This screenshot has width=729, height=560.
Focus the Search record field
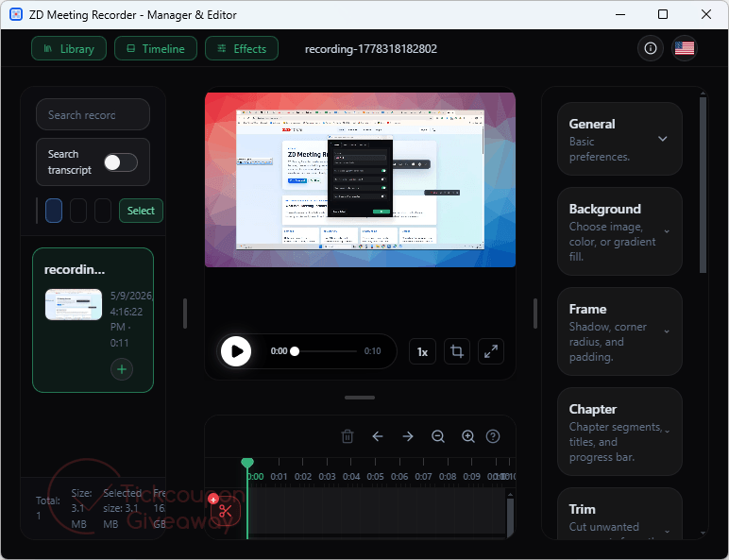click(x=93, y=114)
